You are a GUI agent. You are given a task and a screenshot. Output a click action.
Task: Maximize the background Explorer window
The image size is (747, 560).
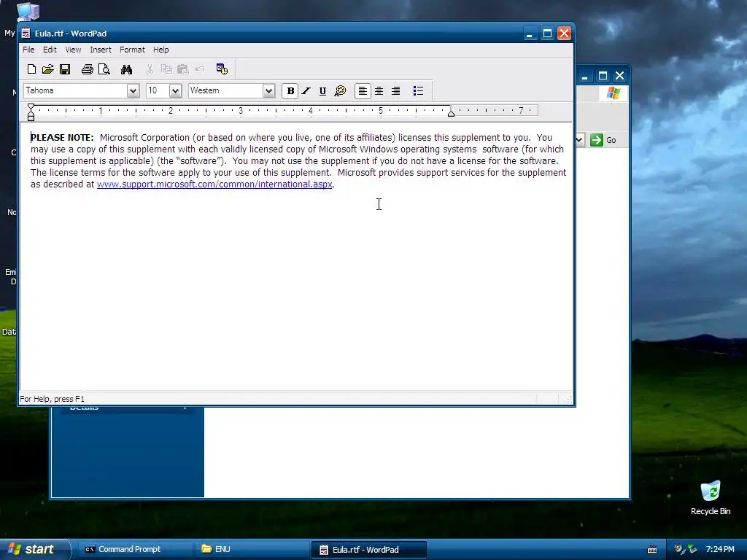603,76
